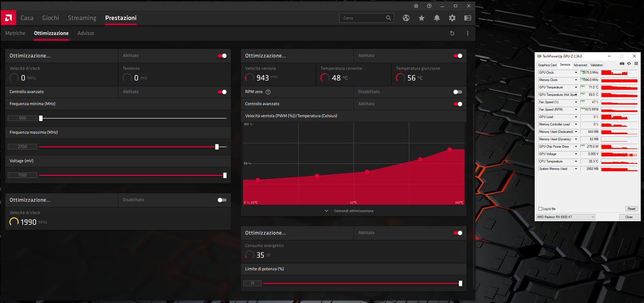Viewport: 644px width, 303px height.
Task: Enable the RPM zero switch
Action: 457,92
